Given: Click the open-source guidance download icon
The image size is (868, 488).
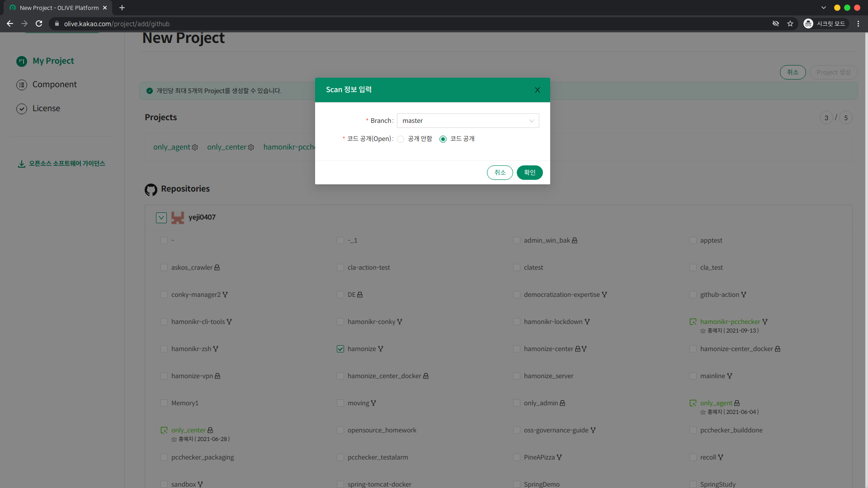Looking at the screenshot, I should [x=21, y=164].
